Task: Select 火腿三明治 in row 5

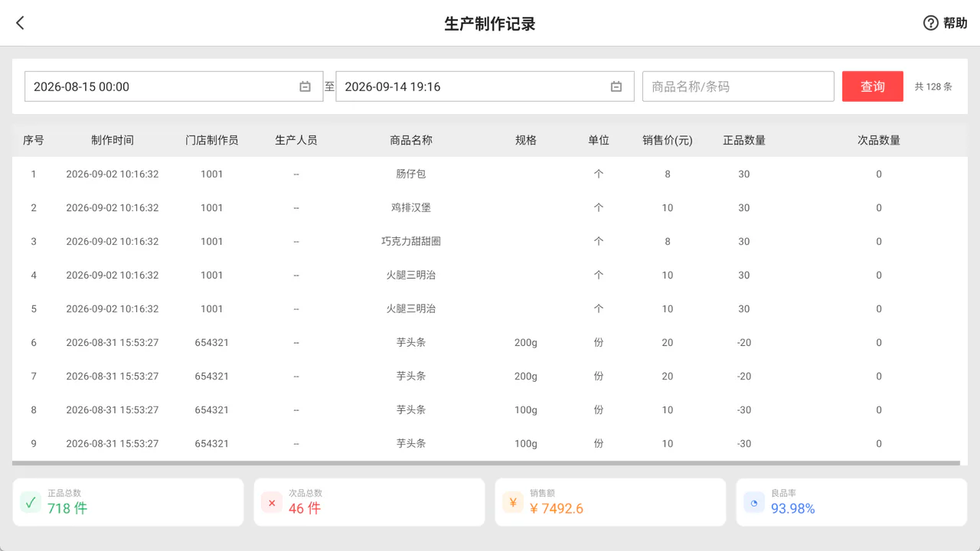Action: coord(411,308)
